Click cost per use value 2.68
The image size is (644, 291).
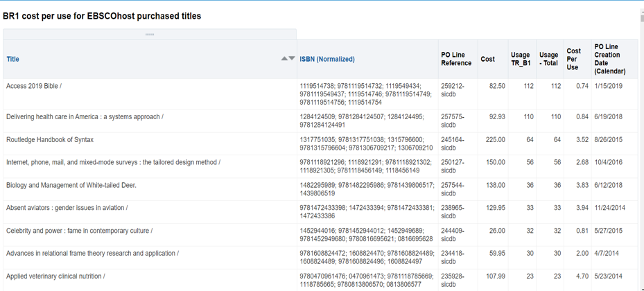point(582,163)
